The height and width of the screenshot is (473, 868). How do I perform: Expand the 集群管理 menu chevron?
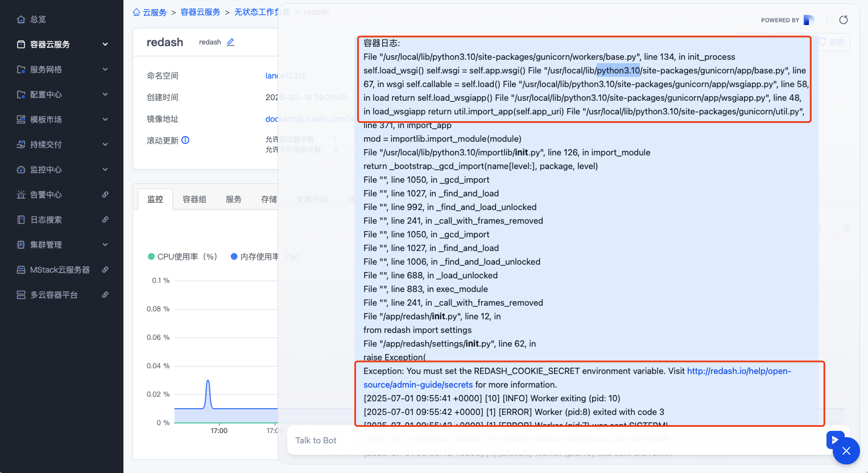pos(105,245)
